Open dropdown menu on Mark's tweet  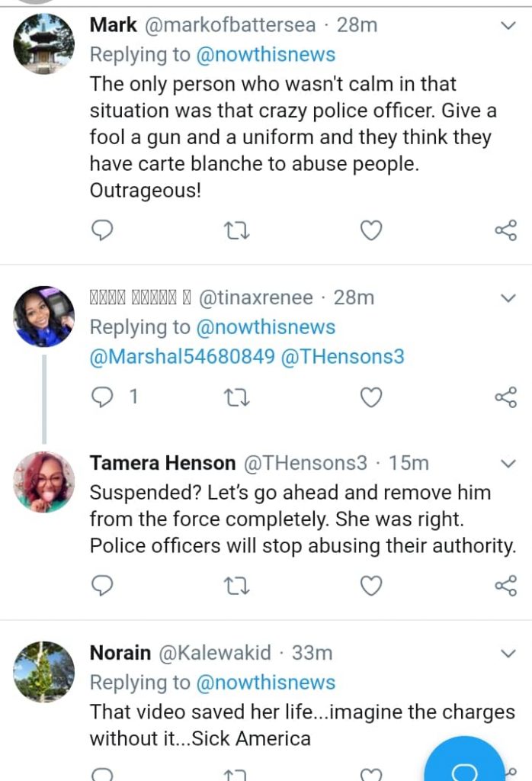coord(508,27)
